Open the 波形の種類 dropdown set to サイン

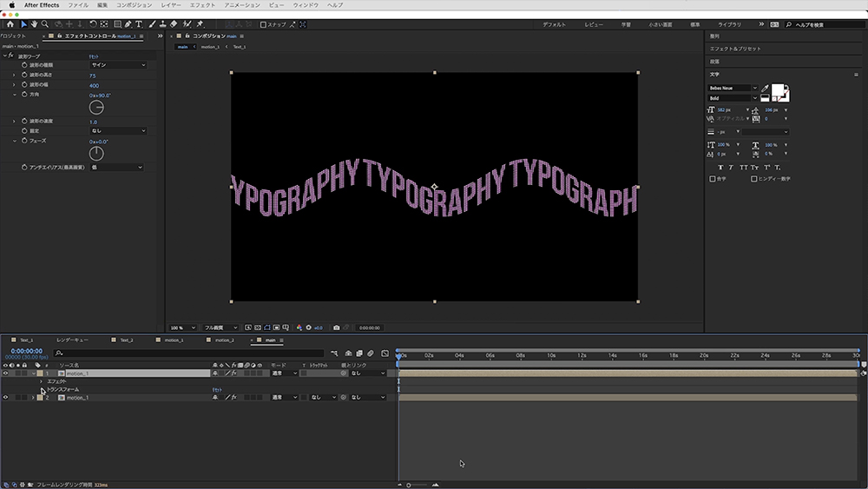pos(118,65)
